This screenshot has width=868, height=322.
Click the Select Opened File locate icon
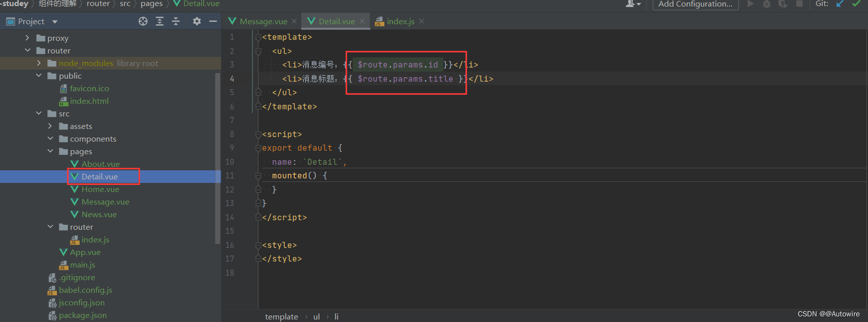coord(143,21)
